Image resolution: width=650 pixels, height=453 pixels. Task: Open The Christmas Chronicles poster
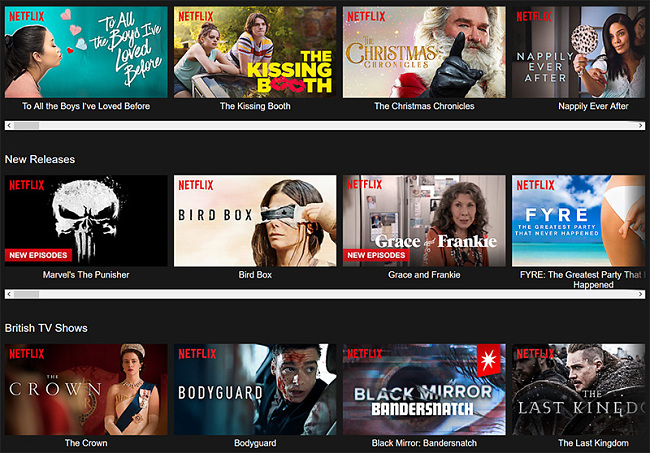point(424,52)
